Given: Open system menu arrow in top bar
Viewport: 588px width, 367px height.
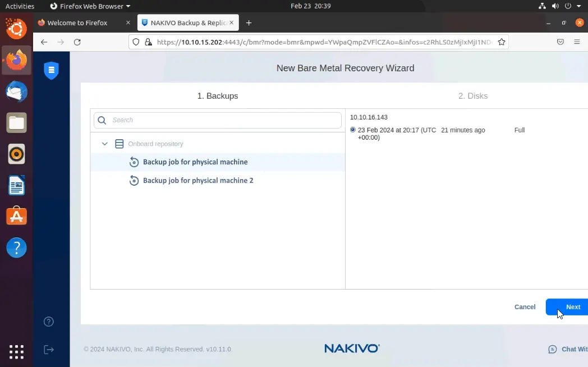Looking at the screenshot, I should click(579, 6).
